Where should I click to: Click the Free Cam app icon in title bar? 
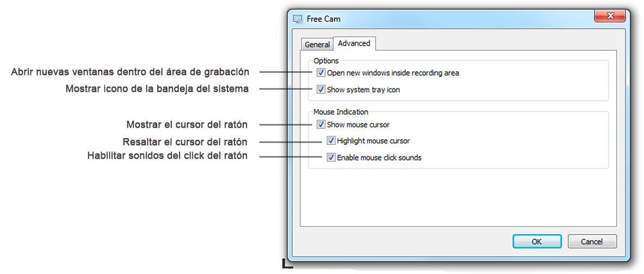[298, 20]
